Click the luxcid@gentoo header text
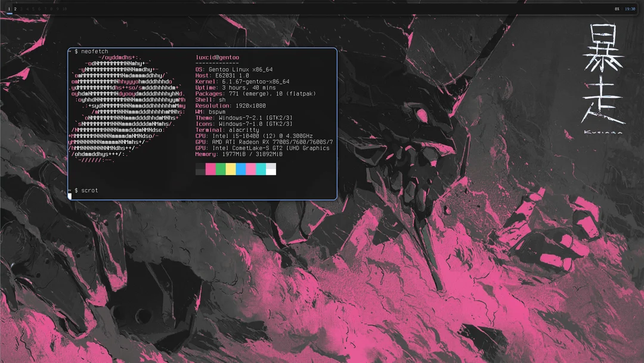The height and width of the screenshot is (363, 644). click(217, 57)
